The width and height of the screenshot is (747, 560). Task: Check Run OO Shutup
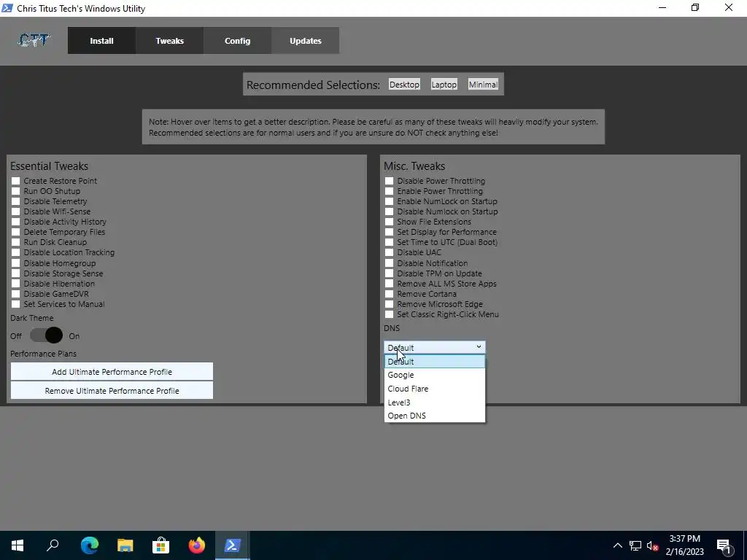pos(16,191)
